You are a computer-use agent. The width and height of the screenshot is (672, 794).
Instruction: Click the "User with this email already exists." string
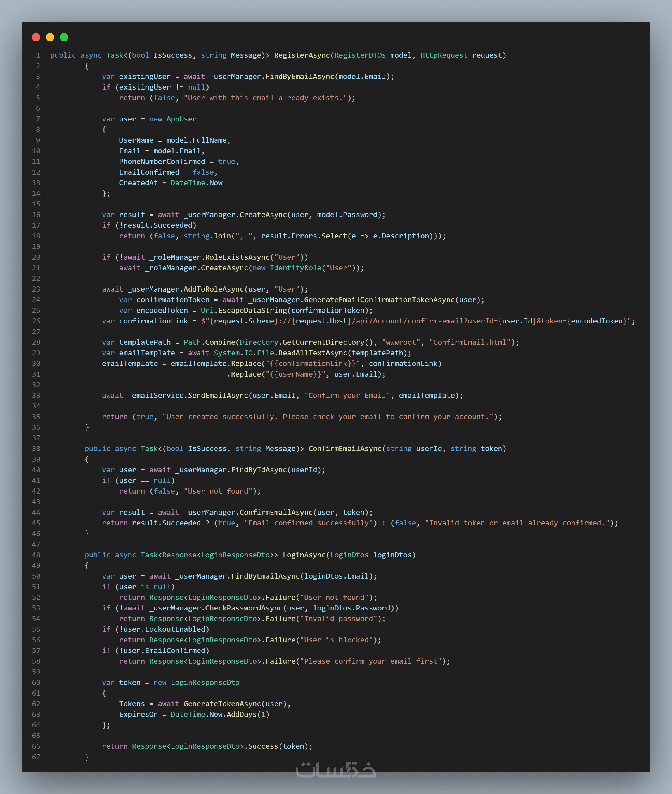265,98
